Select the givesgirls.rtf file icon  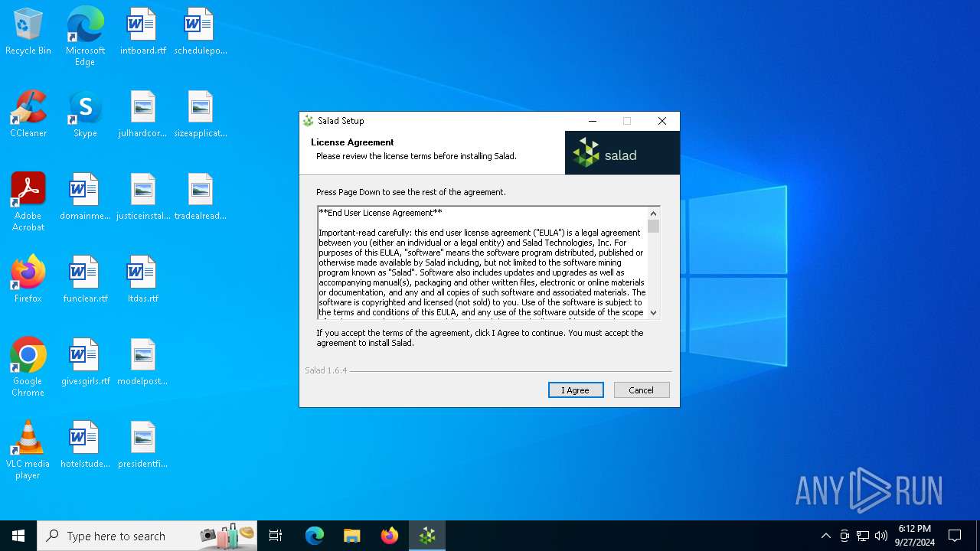click(85, 363)
